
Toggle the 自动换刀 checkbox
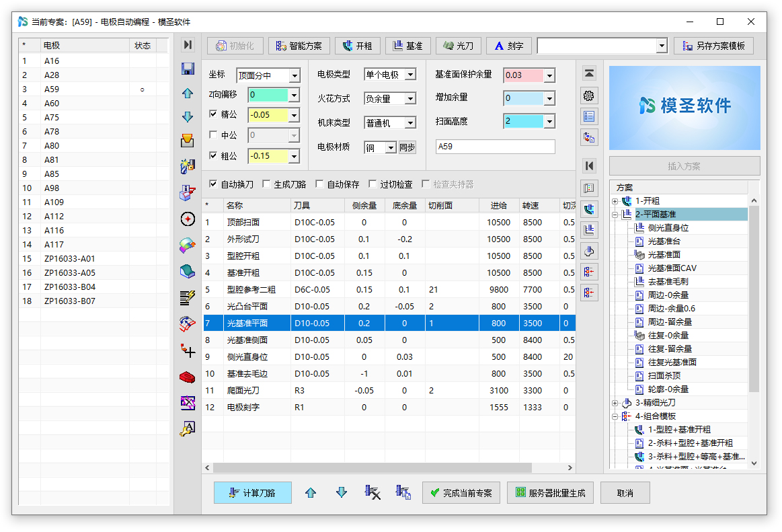214,184
